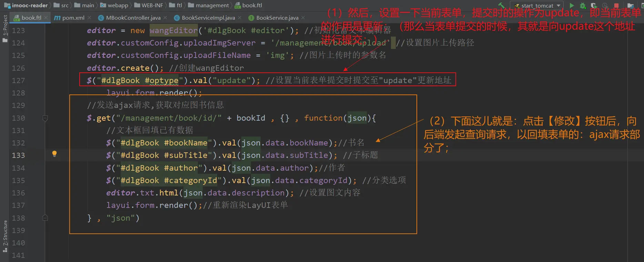
Task: Open the Project tool window
Action: click(5, 28)
